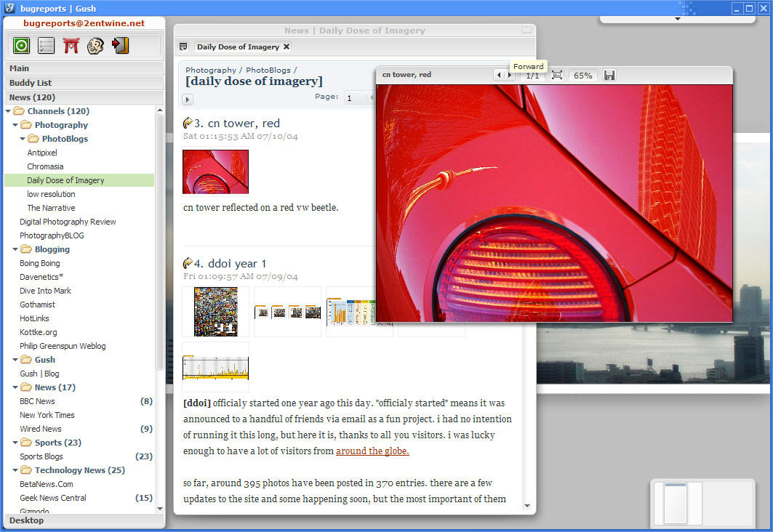
Task: Click the Forward arrow in image viewer
Action: [510, 75]
